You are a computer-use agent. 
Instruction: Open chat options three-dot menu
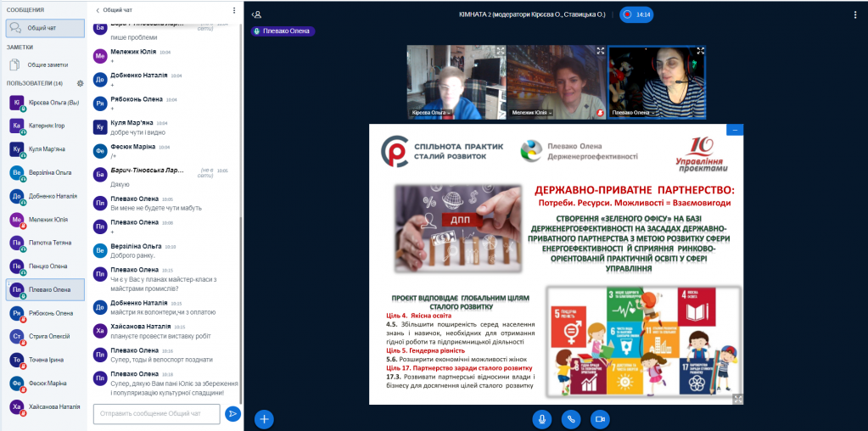(x=234, y=10)
